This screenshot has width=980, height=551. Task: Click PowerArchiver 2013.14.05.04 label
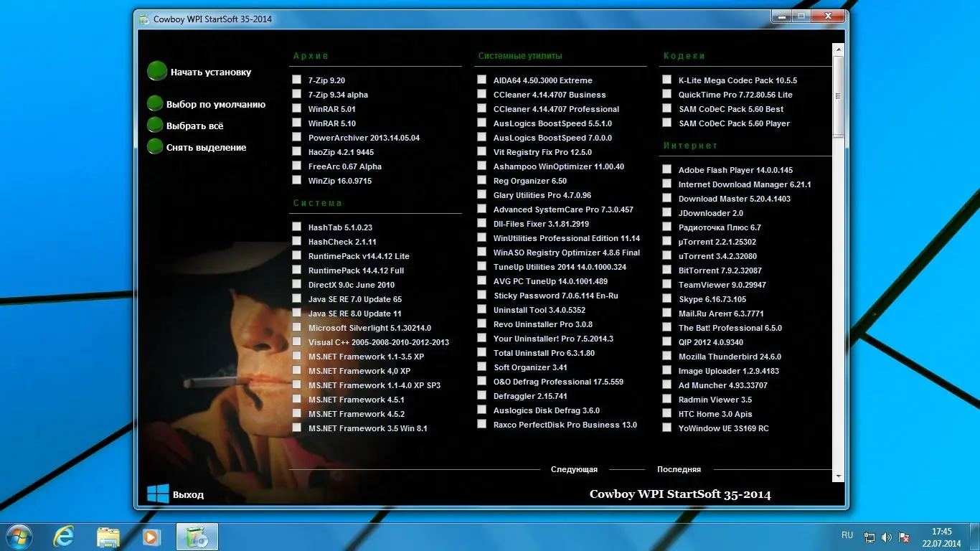click(x=364, y=138)
